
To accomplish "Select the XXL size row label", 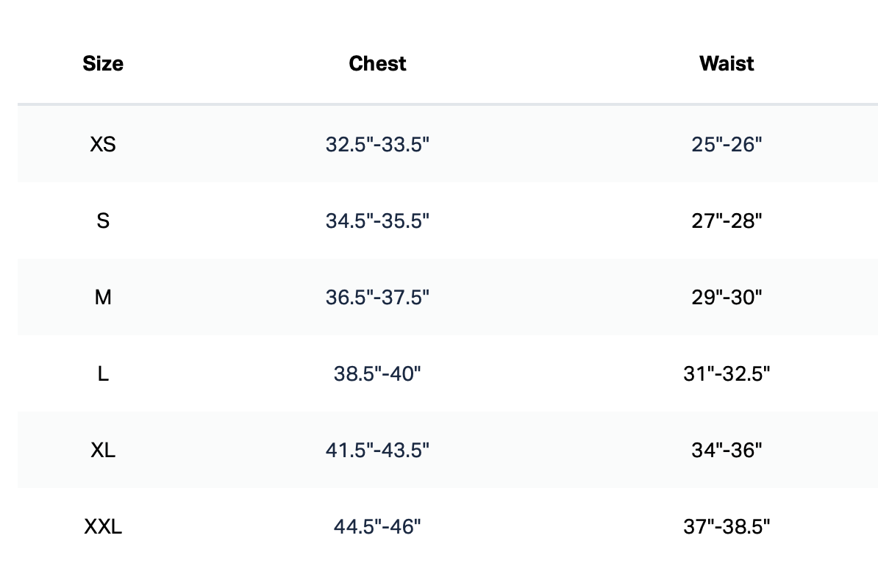I will pos(103,526).
